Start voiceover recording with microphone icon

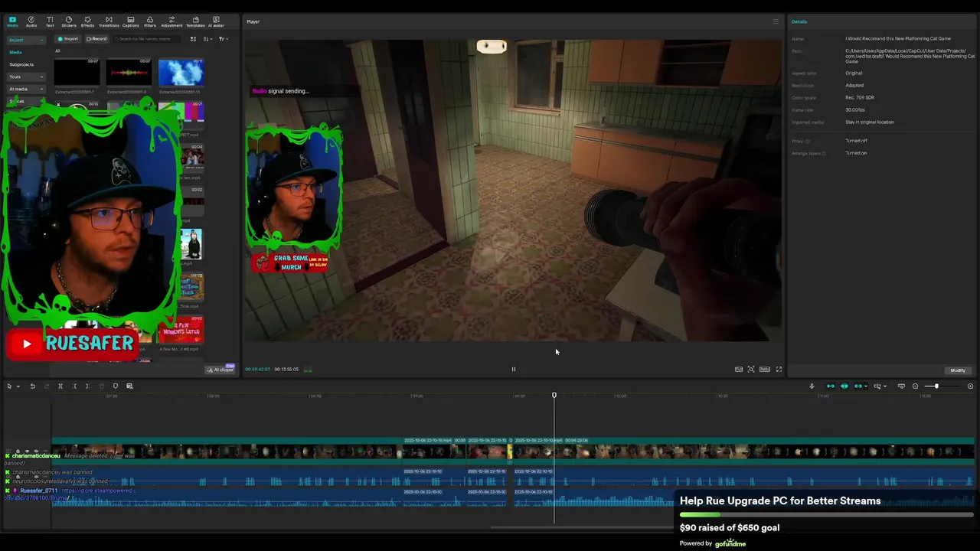coord(812,386)
